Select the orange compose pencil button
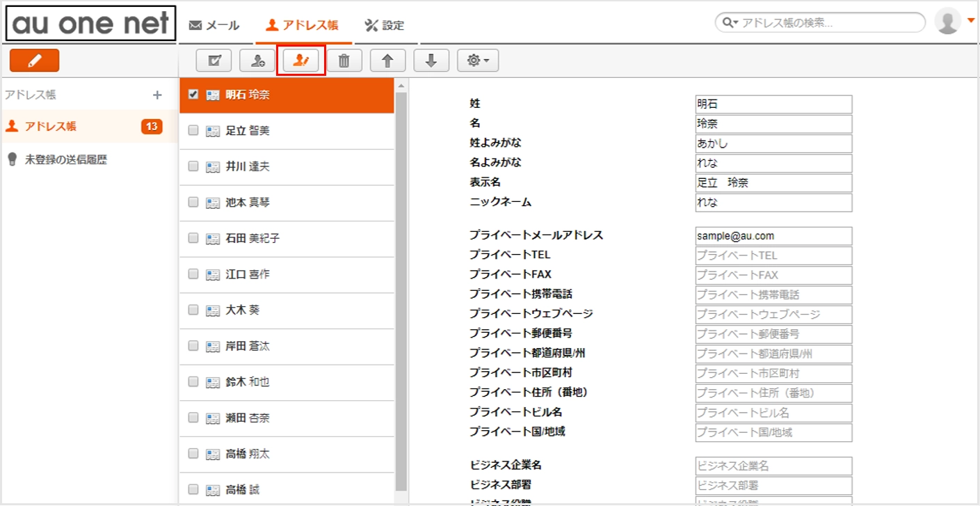The width and height of the screenshot is (980, 506). 33,60
